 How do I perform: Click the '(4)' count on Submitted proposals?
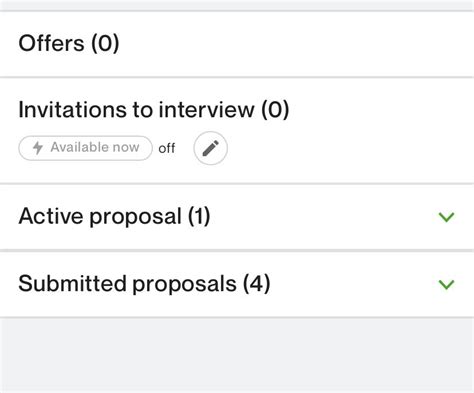(x=257, y=284)
